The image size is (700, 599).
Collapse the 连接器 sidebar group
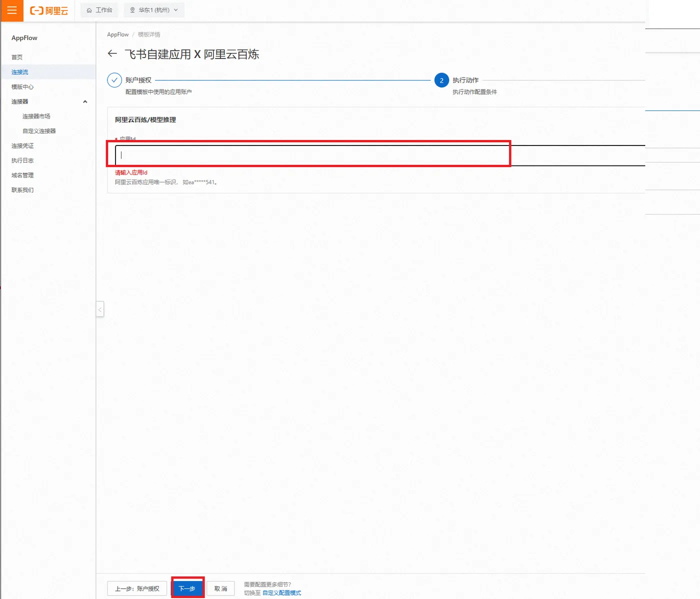click(85, 101)
